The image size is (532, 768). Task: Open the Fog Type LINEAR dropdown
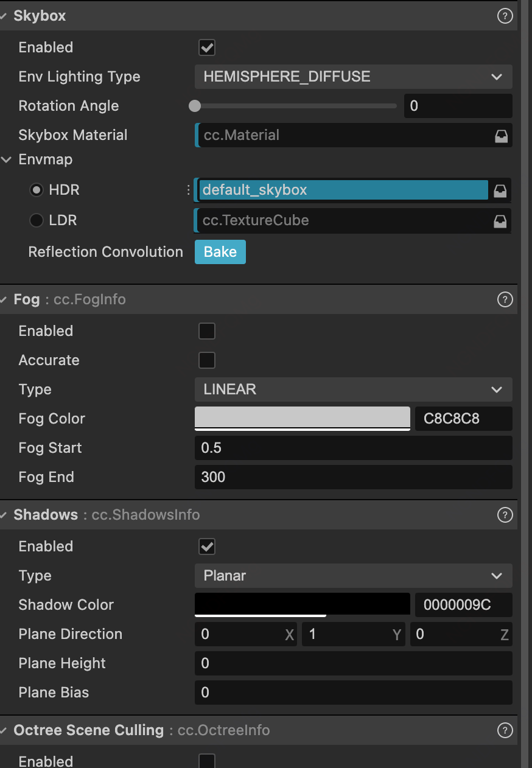pyautogui.click(x=353, y=389)
